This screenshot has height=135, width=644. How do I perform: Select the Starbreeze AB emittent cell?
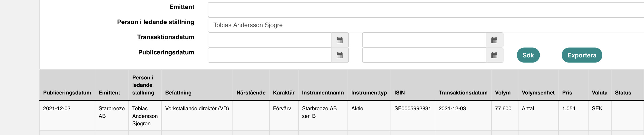tap(112, 112)
